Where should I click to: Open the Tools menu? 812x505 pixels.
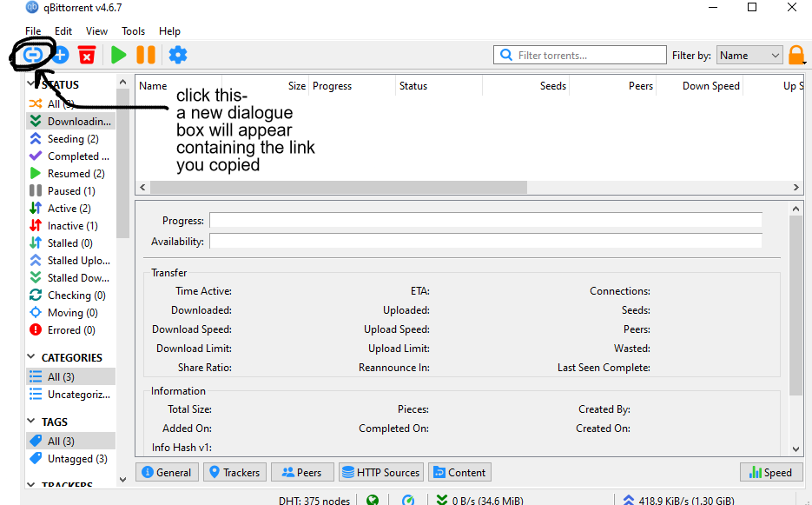tap(133, 31)
